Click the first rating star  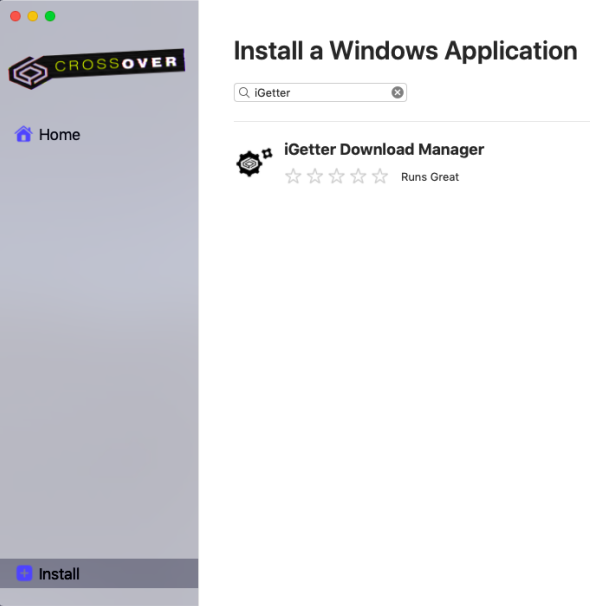click(293, 176)
